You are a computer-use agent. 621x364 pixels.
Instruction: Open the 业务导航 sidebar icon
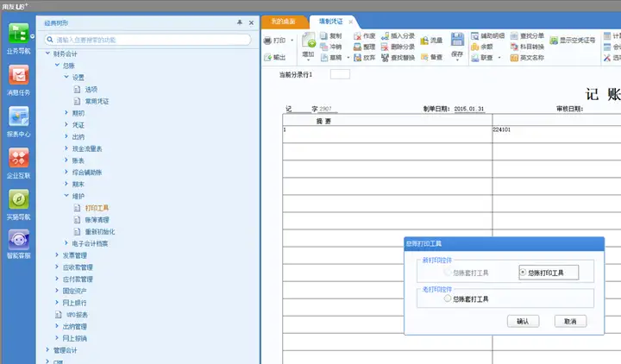pos(18,34)
